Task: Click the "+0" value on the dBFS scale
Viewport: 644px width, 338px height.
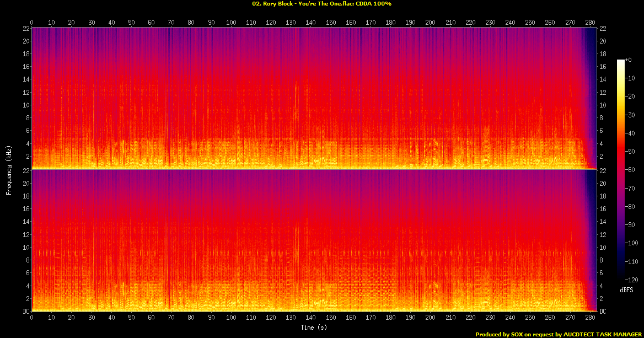Action: (628, 60)
